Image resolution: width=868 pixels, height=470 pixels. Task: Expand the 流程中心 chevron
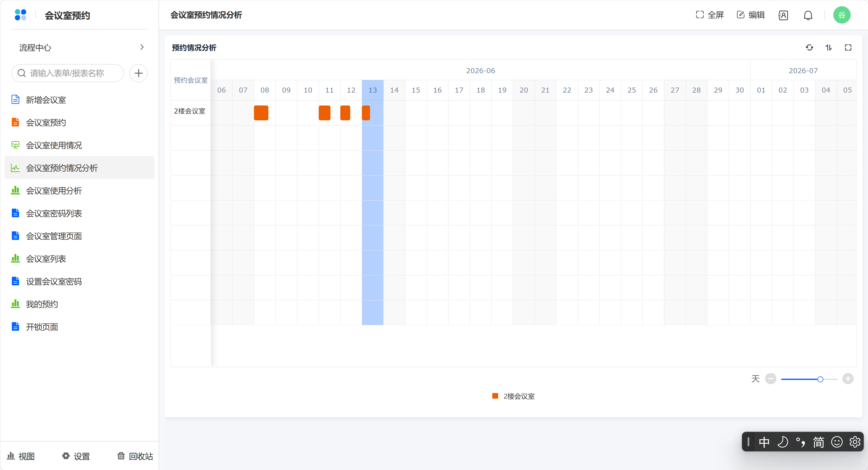pyautogui.click(x=142, y=47)
